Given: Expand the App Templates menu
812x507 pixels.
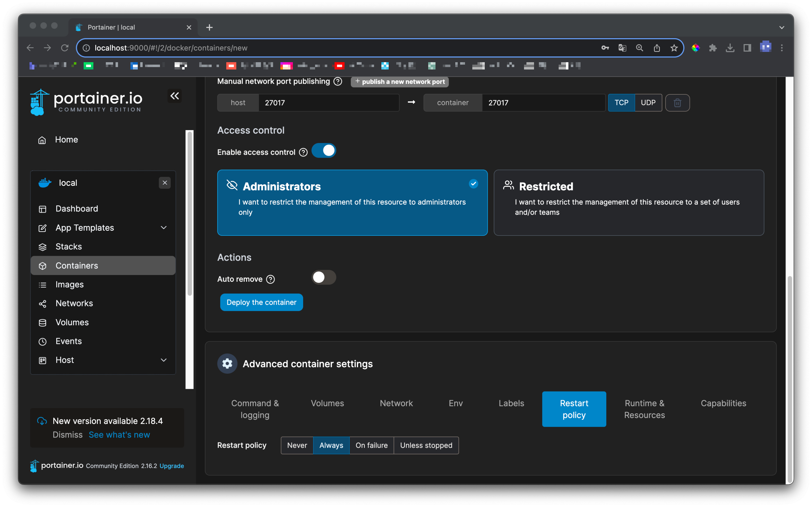Looking at the screenshot, I should 163,228.
